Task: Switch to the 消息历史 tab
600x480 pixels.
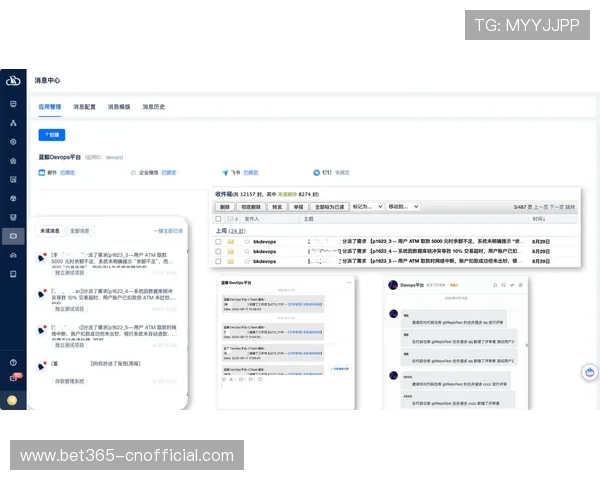Action: [153, 107]
